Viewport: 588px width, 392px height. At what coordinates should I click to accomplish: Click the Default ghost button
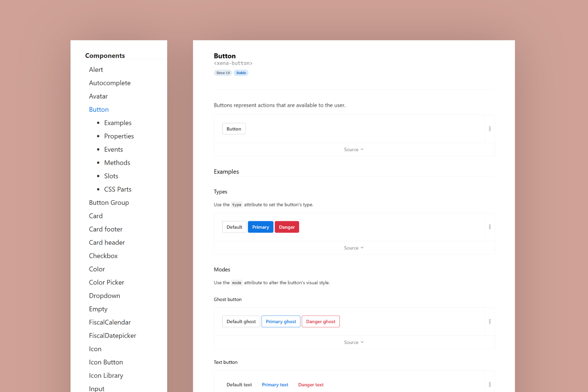tap(241, 321)
